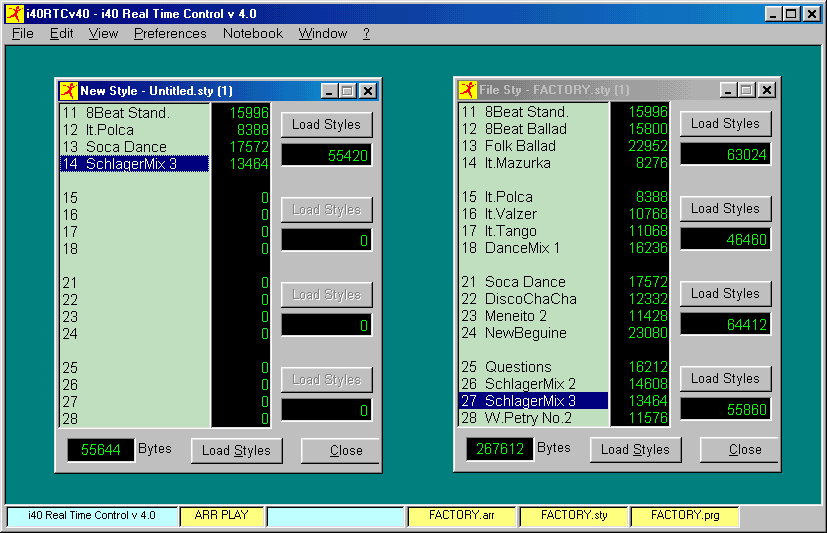The height and width of the screenshot is (533, 827).
Task: Click Close button in the New Style window
Action: [341, 451]
